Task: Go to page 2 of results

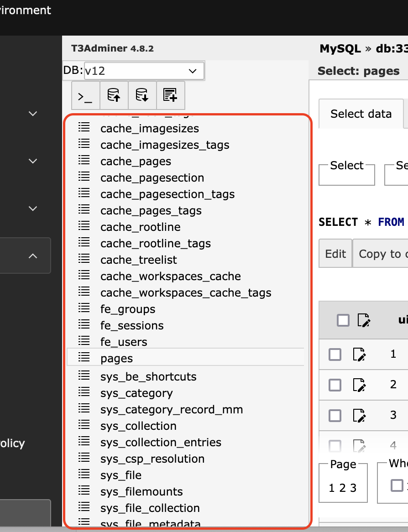Action: coord(342,488)
